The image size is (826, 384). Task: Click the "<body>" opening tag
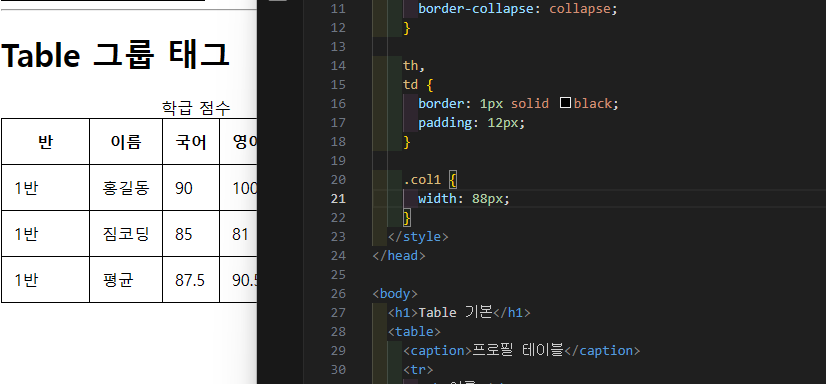point(395,293)
